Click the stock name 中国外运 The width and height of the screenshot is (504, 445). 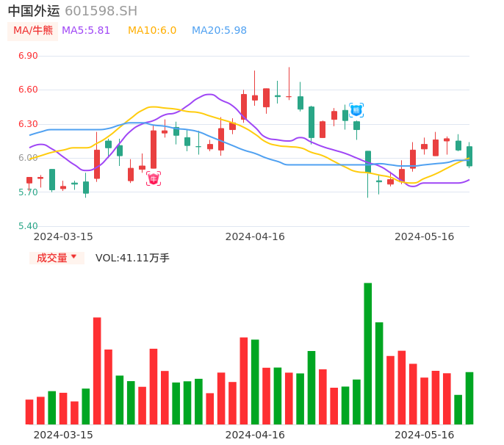point(34,11)
